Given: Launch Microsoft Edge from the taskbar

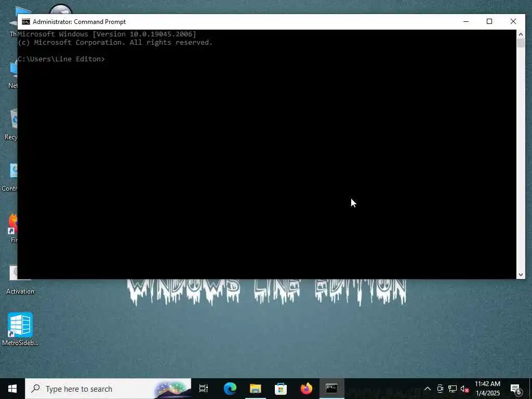Looking at the screenshot, I should click(x=230, y=389).
